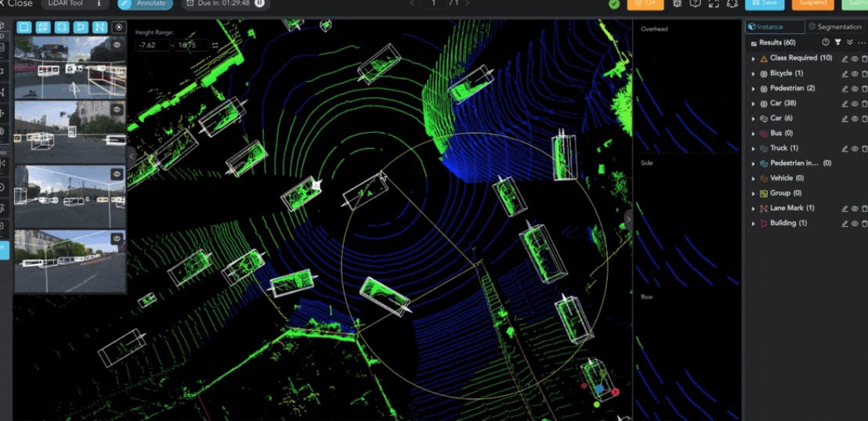Open the help question icon in top bar

click(696, 3)
